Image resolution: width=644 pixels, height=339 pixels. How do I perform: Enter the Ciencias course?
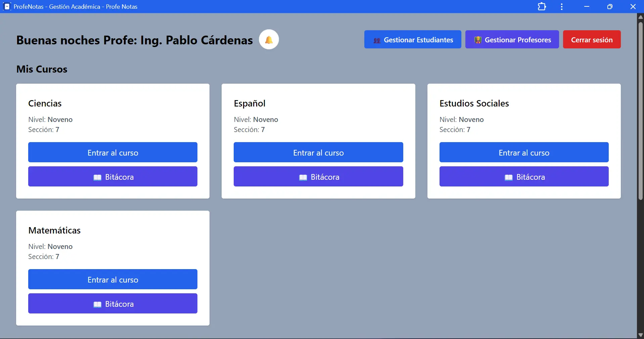(x=113, y=152)
